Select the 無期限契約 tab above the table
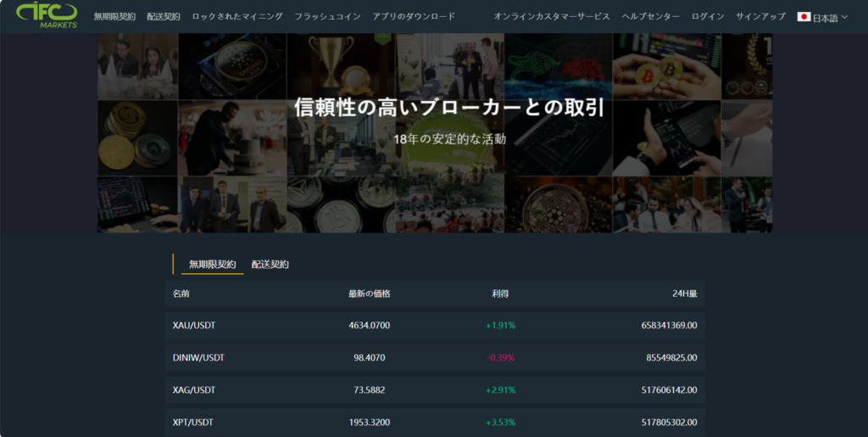The image size is (868, 437). (x=212, y=264)
